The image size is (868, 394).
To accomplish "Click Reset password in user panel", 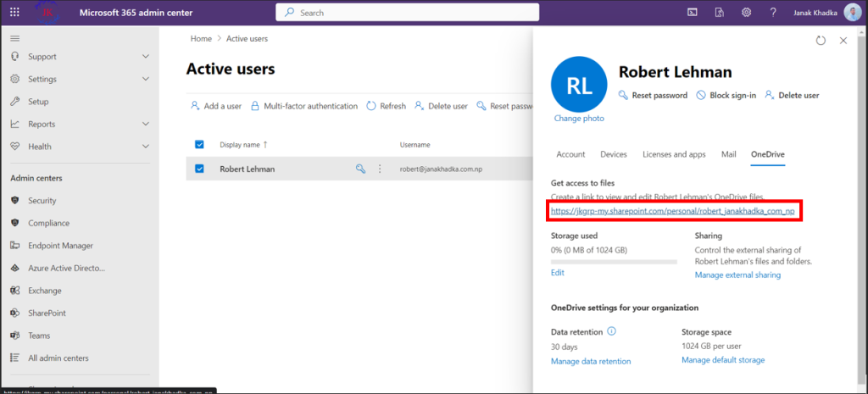I will (x=653, y=95).
